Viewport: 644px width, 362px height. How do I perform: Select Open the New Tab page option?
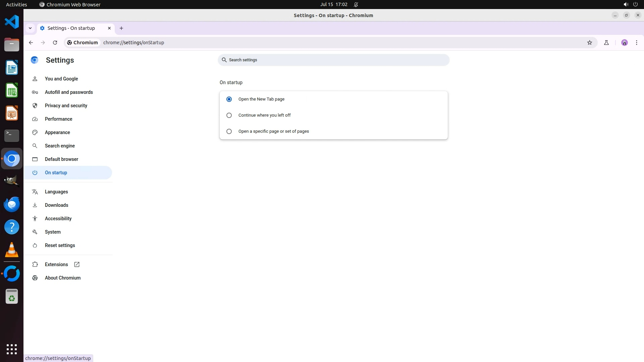pos(229,99)
